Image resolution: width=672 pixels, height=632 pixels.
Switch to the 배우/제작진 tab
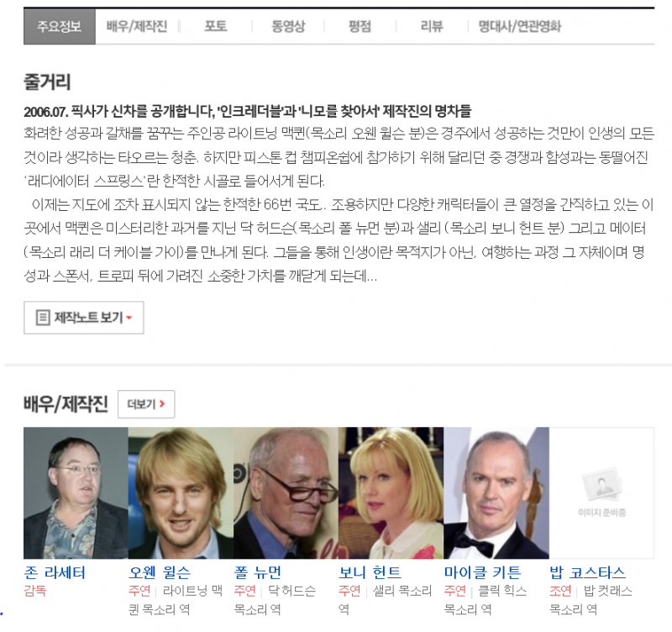pyautogui.click(x=137, y=26)
